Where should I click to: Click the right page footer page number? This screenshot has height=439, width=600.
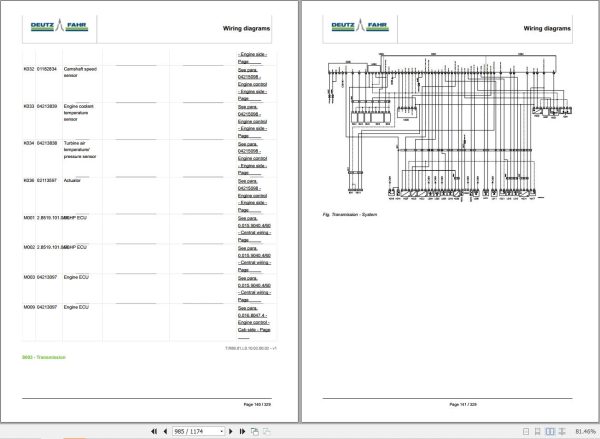pos(463,404)
